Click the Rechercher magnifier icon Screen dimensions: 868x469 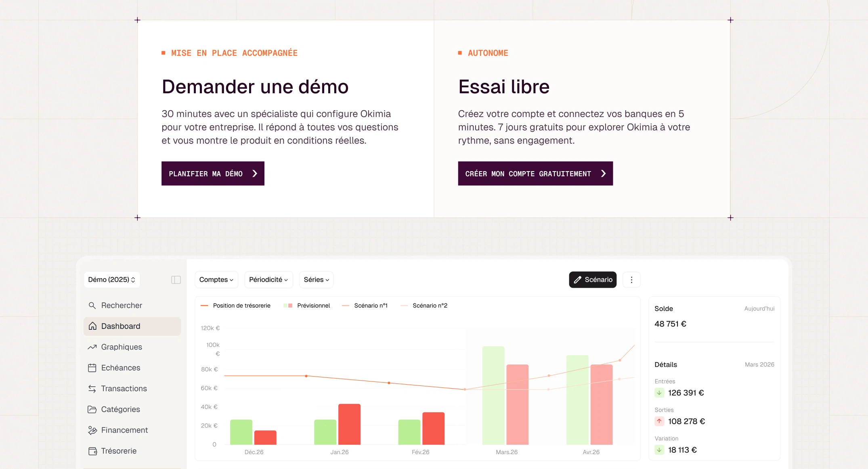pos(92,306)
